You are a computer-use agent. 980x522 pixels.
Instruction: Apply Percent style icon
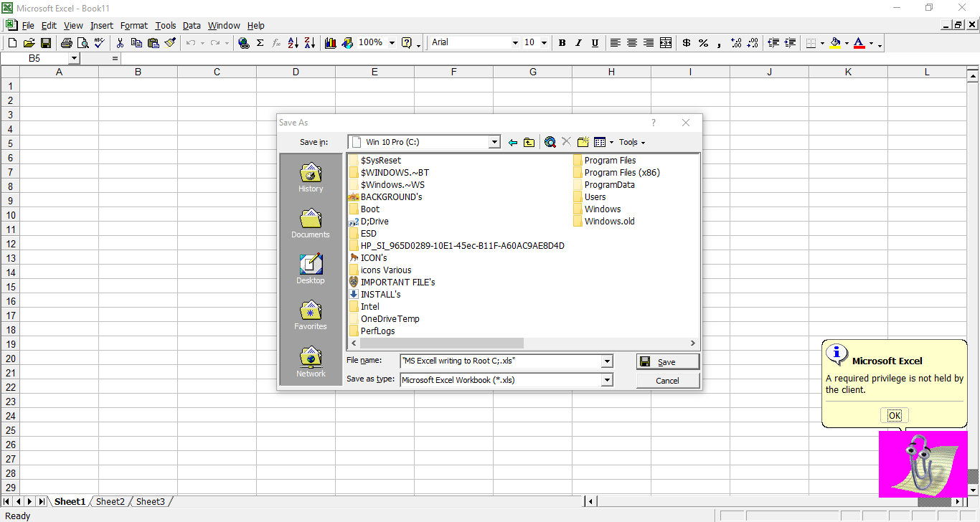[x=703, y=43]
